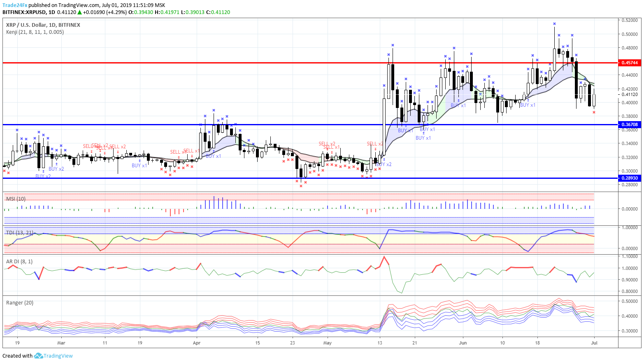Click the TradingView cloud logo icon
This screenshot has height=363, width=644.
pos(38,356)
